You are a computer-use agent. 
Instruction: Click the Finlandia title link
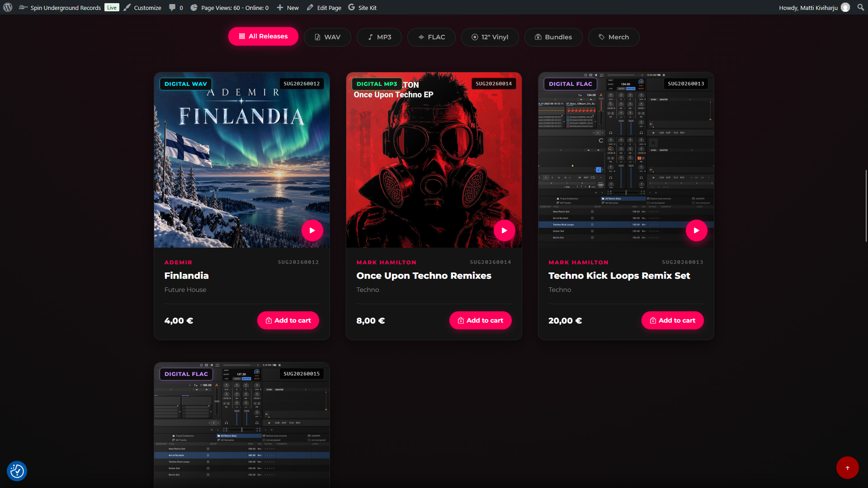[186, 276]
